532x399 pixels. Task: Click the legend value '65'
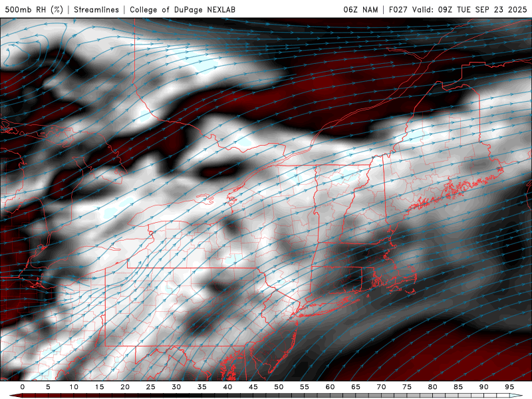[x=356, y=387]
